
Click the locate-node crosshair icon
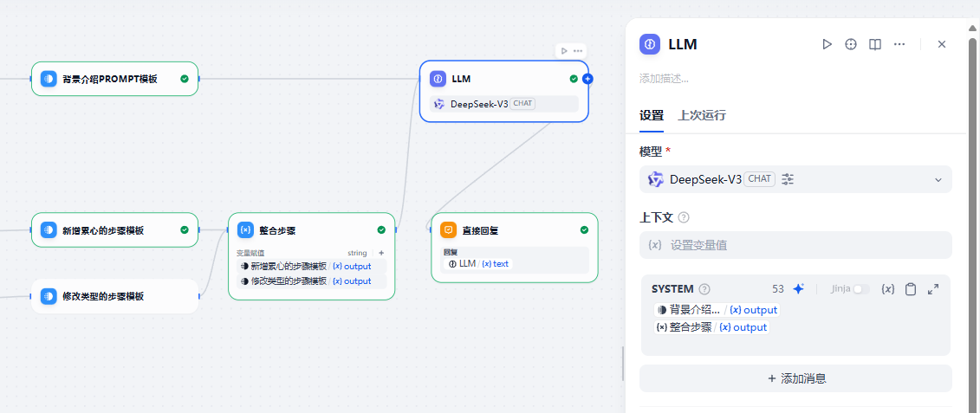851,44
